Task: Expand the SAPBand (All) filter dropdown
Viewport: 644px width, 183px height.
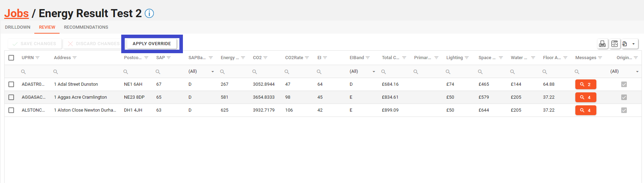Action: [212, 72]
